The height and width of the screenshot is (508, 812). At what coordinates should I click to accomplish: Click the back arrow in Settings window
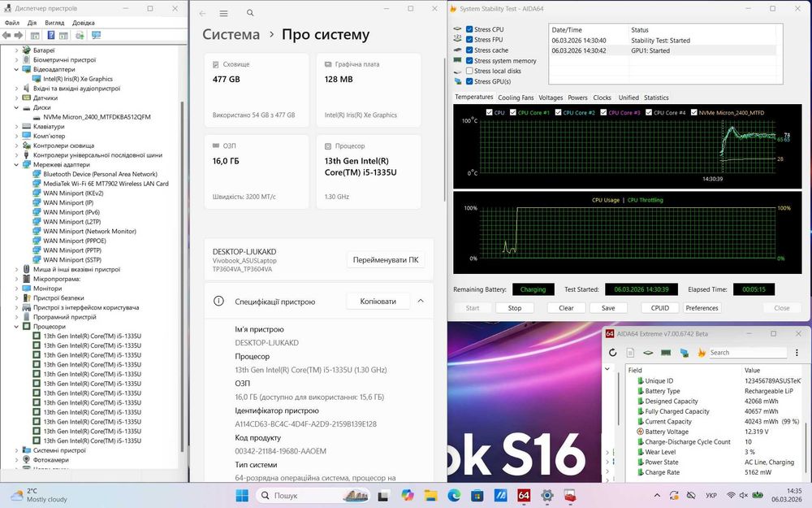click(x=202, y=13)
